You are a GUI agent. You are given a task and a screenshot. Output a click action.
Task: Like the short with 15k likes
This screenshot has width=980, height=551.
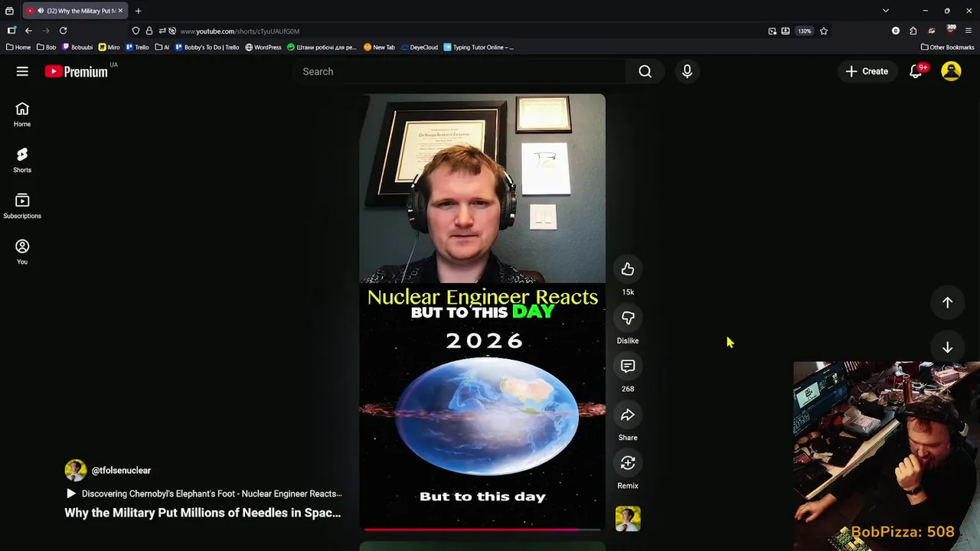628,269
